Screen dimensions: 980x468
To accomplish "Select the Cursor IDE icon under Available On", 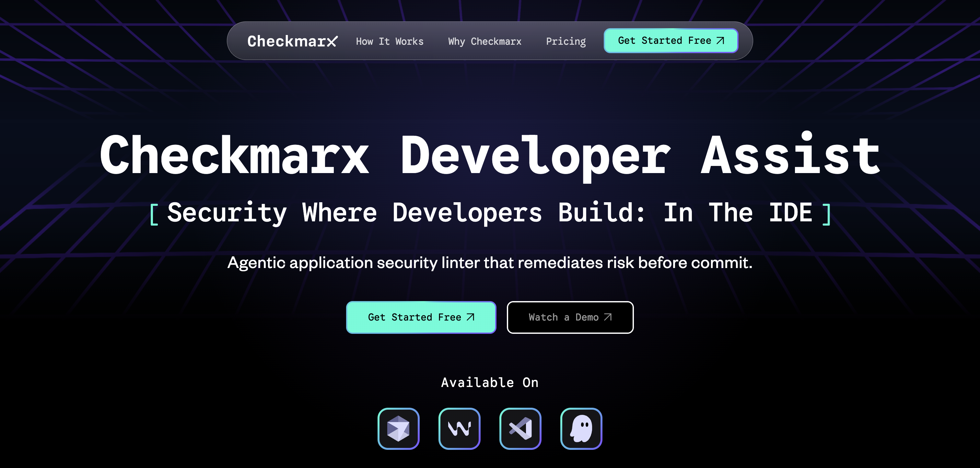I will click(x=399, y=428).
